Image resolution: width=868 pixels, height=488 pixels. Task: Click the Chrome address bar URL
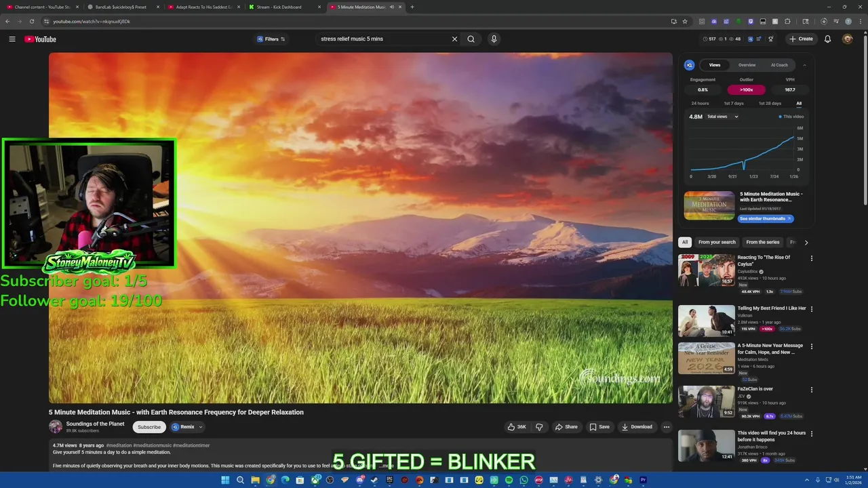coord(92,21)
